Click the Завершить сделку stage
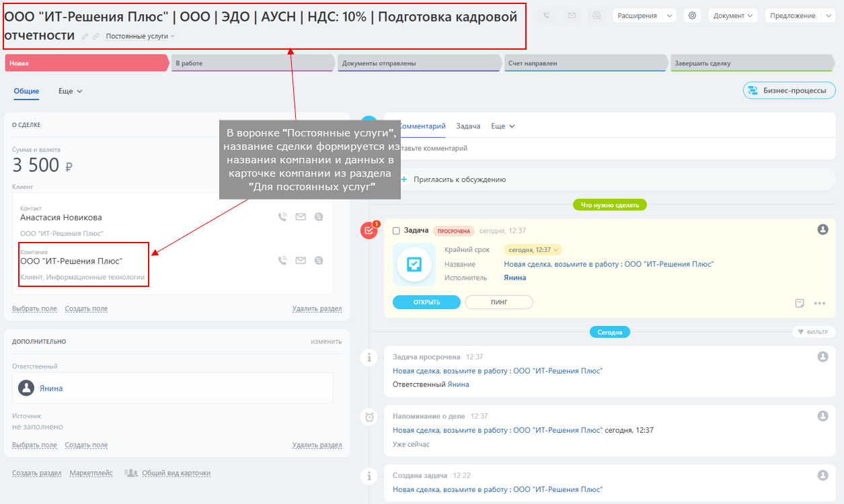Viewport: 844px width, 504px height. pyautogui.click(x=752, y=63)
